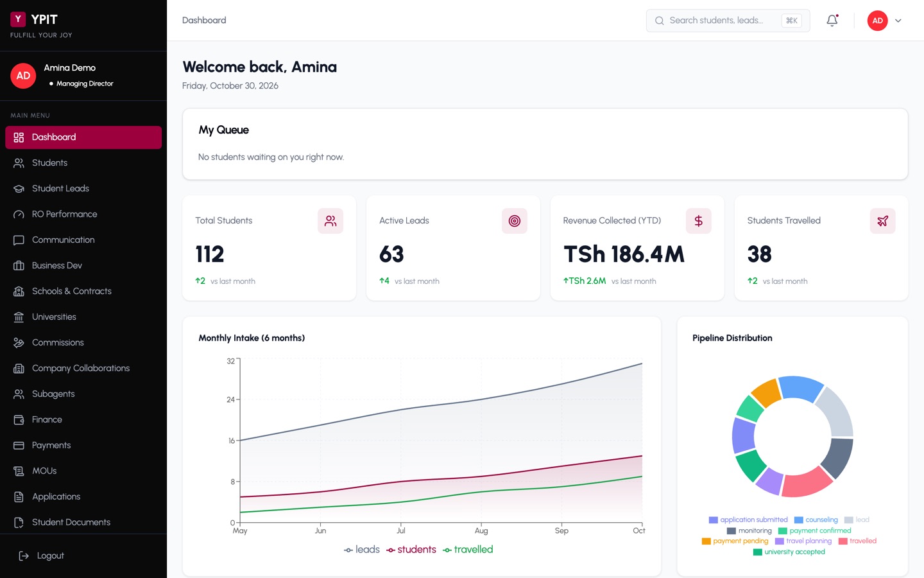Open the Subagents page
This screenshot has width=924, height=578.
click(83, 394)
